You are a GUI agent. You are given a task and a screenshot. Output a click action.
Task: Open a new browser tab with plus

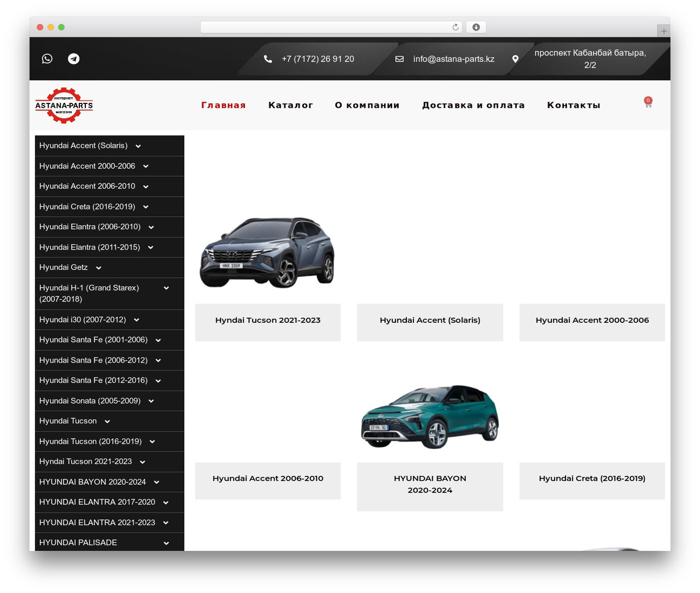pos(664,31)
